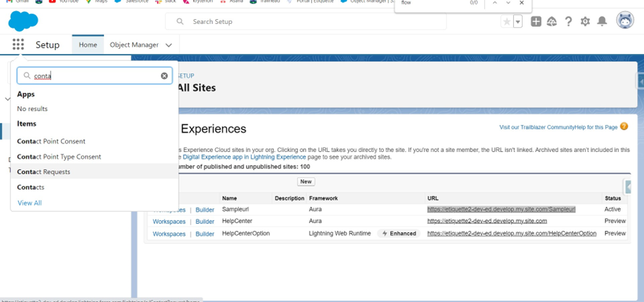Select Contact Point Consent item
644x302 pixels.
tap(95, 141)
